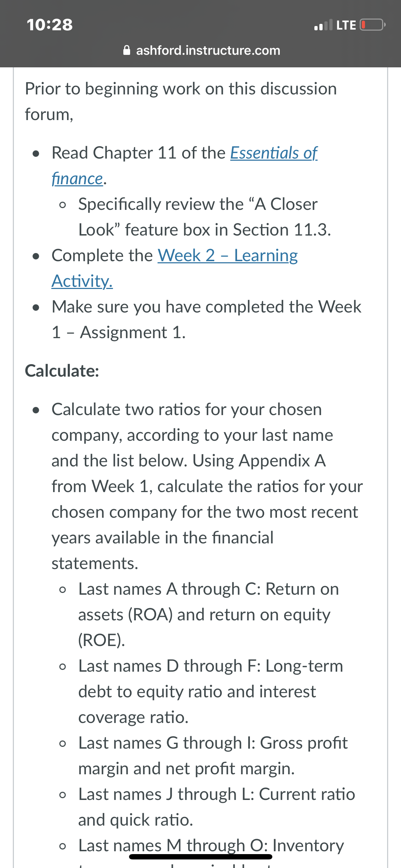Screen dimensions: 401x868
Task: Select the 'Last names G through I' item
Action: tap(213, 756)
